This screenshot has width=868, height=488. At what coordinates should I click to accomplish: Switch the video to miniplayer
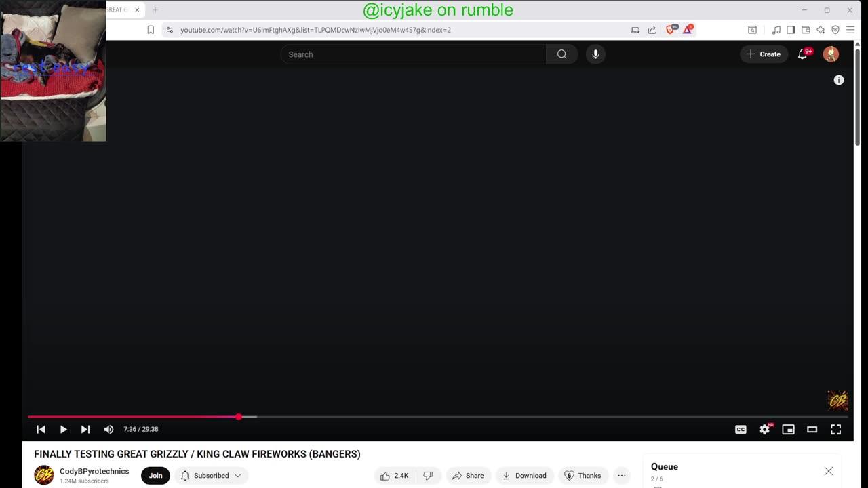[788, 429]
